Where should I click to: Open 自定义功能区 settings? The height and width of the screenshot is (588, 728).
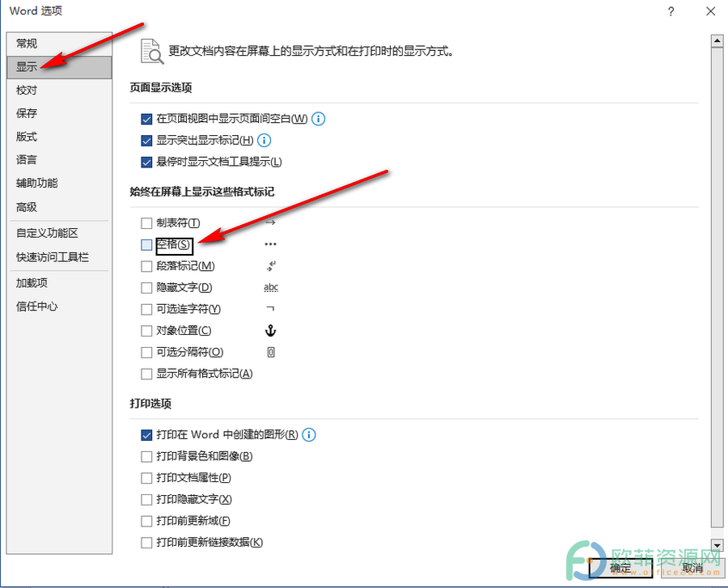(x=59, y=233)
